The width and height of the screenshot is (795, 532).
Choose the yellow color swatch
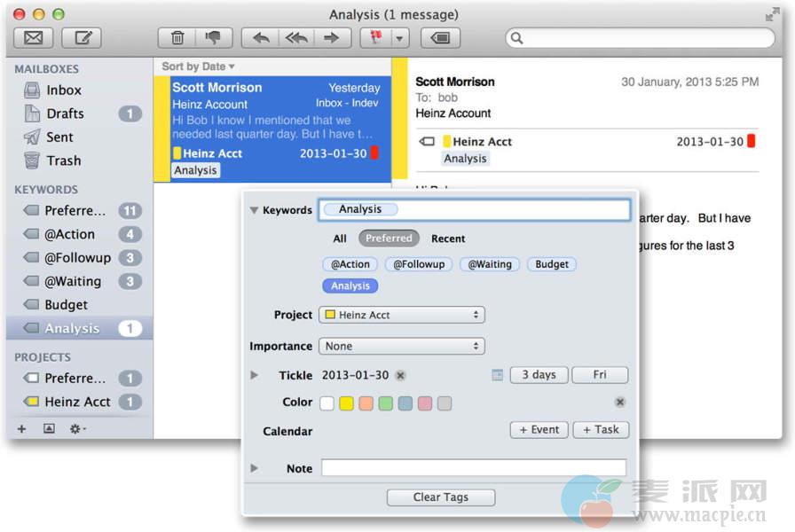(346, 403)
